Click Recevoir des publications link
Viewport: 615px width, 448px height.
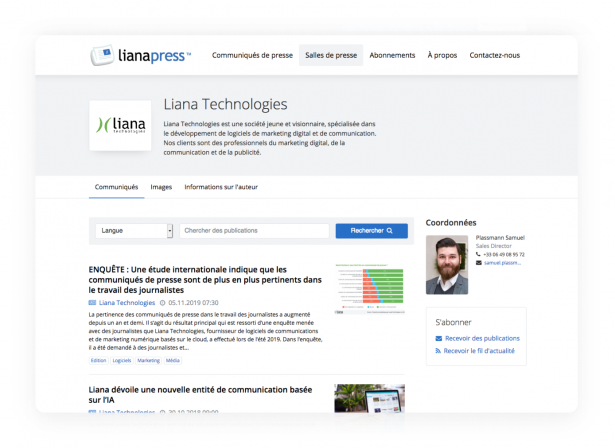tap(482, 339)
